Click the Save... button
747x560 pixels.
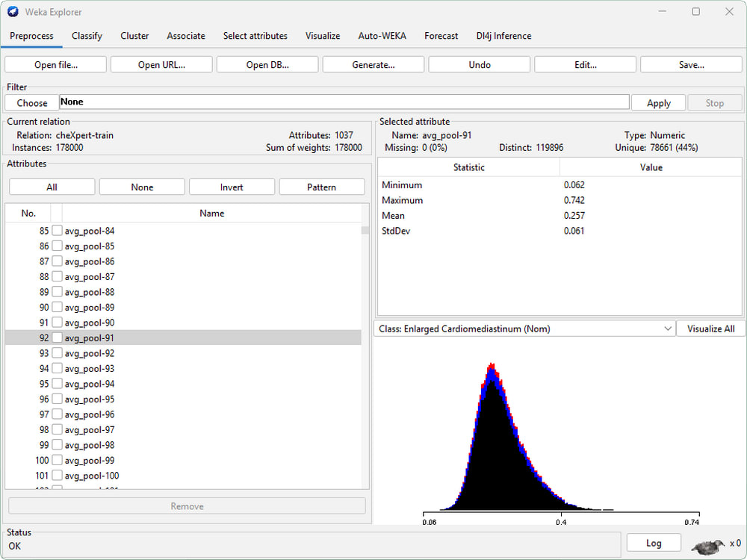point(691,65)
